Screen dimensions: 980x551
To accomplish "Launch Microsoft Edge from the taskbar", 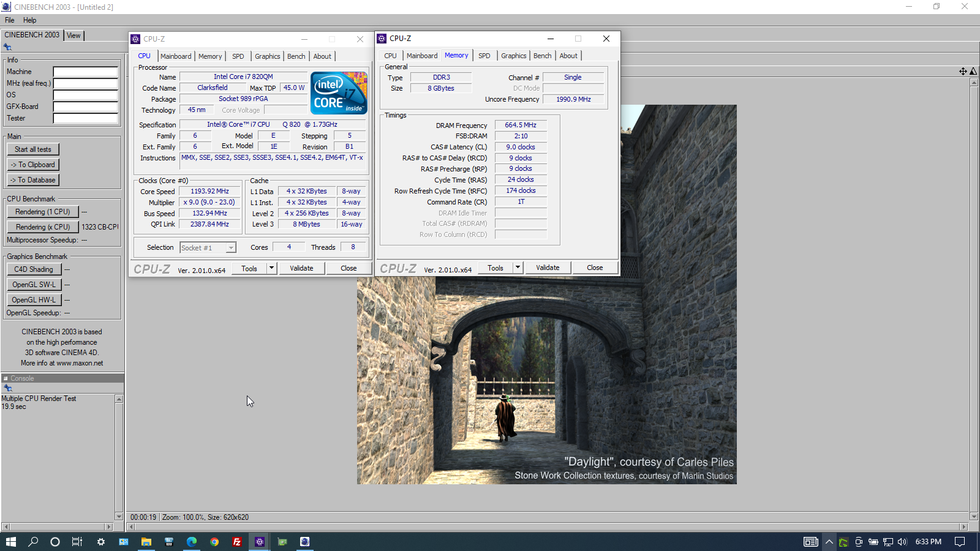I will click(192, 542).
